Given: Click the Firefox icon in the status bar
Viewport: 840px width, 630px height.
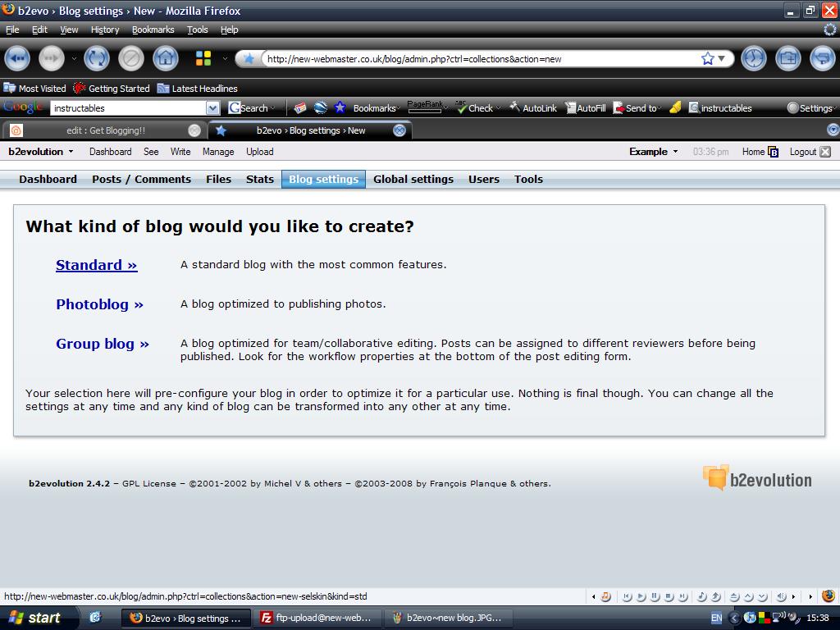Looking at the screenshot, I should pos(829,596).
